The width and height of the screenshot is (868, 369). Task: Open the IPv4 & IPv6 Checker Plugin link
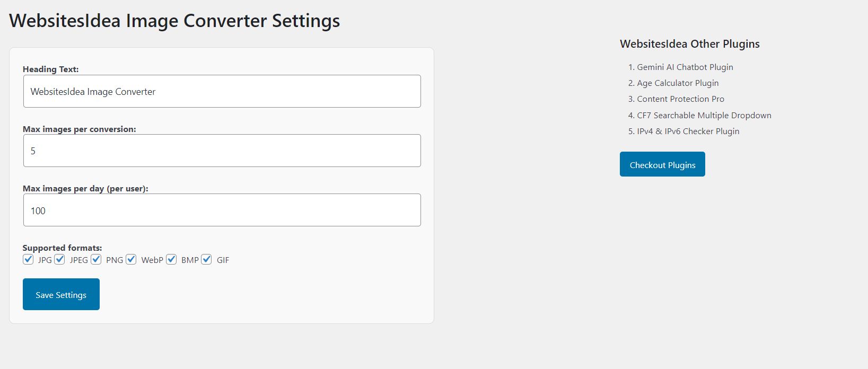(688, 131)
